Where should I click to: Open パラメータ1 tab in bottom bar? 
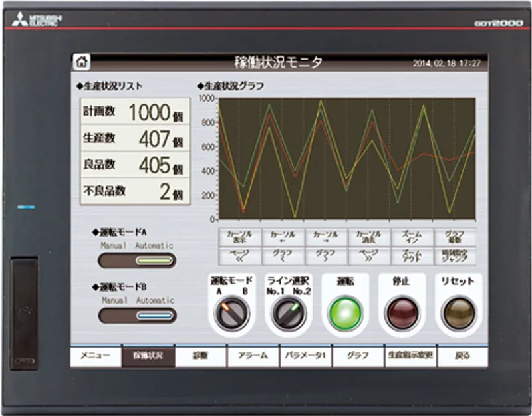pos(306,356)
